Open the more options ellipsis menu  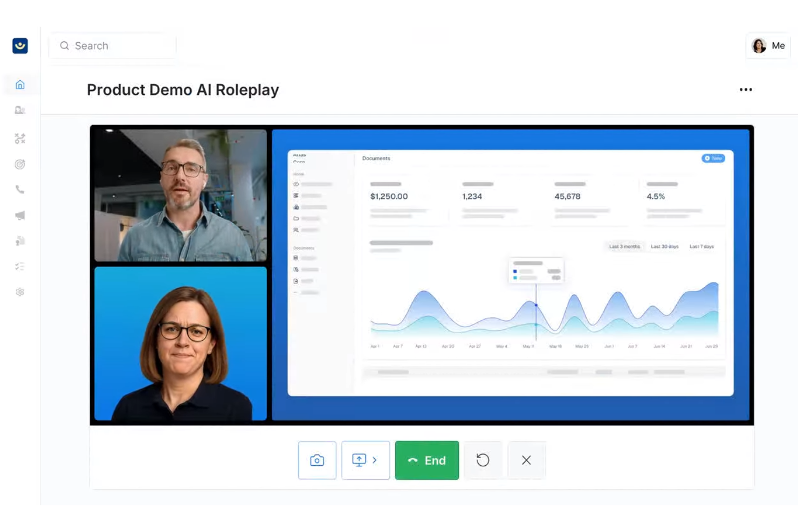[746, 89]
